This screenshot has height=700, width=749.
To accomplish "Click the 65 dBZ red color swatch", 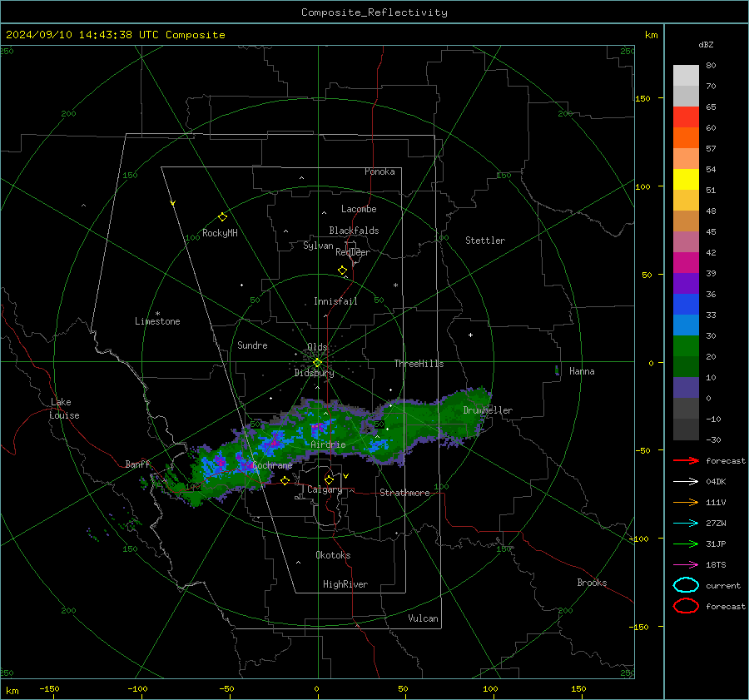I will tap(686, 117).
